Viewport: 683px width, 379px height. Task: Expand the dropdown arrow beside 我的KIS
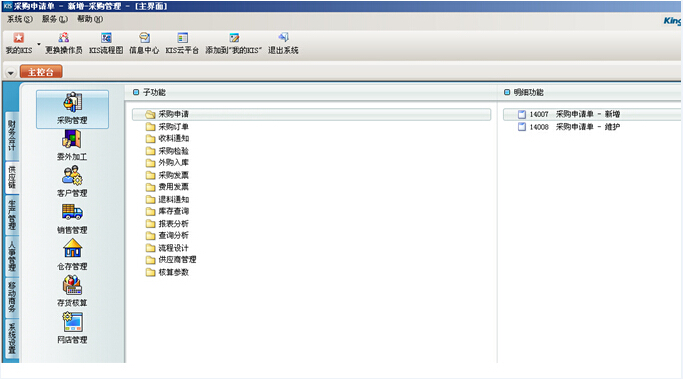coord(39,44)
